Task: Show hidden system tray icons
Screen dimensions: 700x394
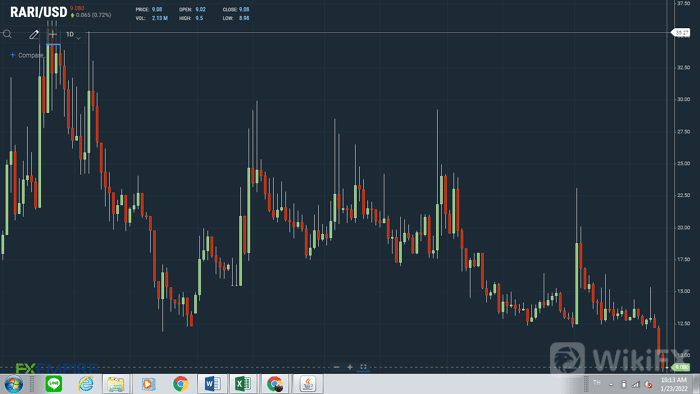Action: click(611, 384)
